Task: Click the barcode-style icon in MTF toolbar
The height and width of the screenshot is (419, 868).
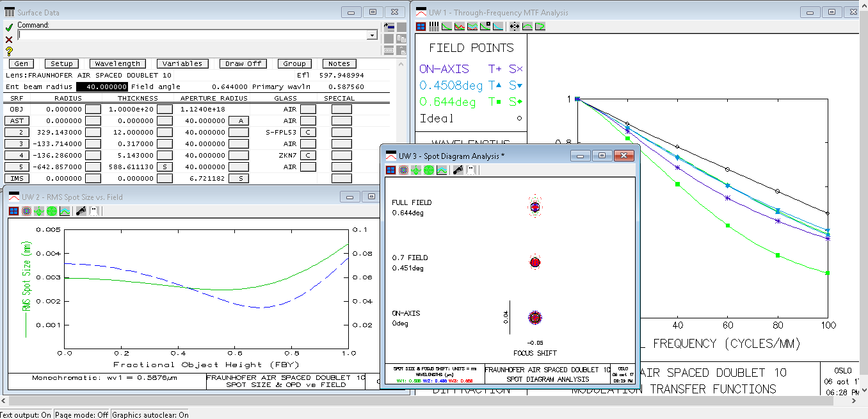Action: coord(434,26)
